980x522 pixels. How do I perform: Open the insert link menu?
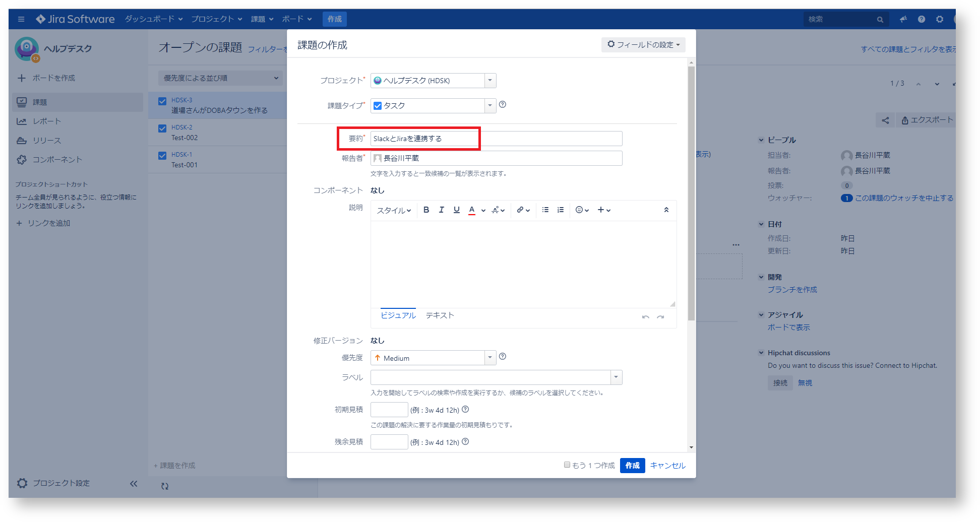point(523,210)
